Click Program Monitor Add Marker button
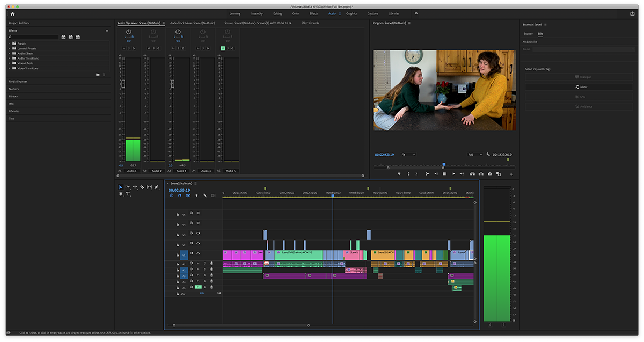 399,174
